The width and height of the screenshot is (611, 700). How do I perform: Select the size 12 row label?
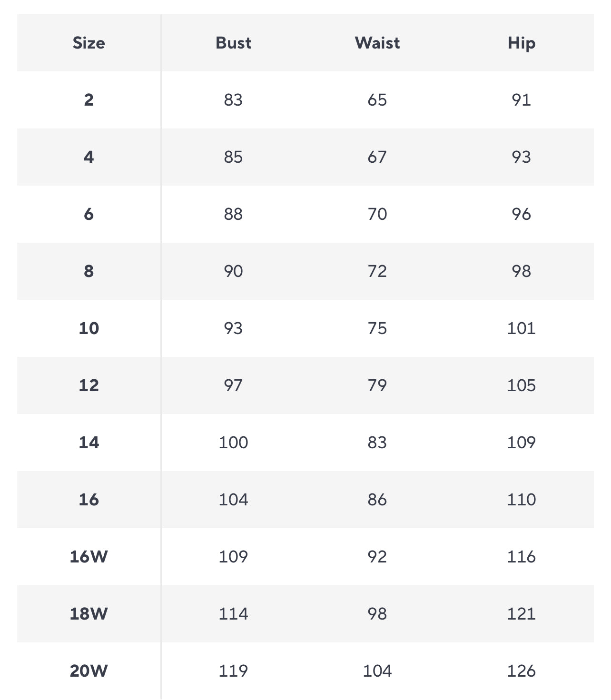(89, 385)
